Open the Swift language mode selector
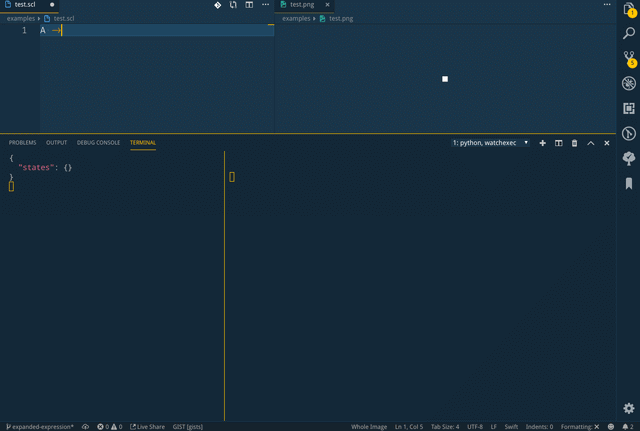 [511, 426]
